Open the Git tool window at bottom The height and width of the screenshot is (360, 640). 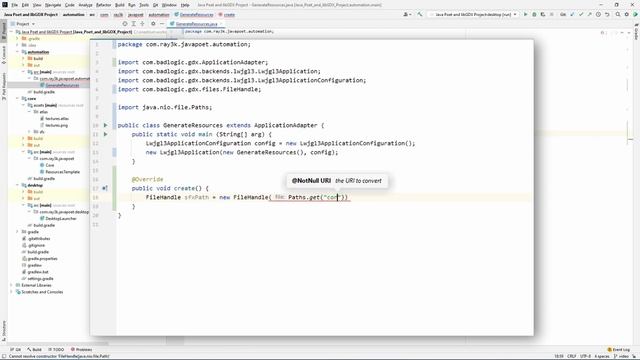coord(16,349)
